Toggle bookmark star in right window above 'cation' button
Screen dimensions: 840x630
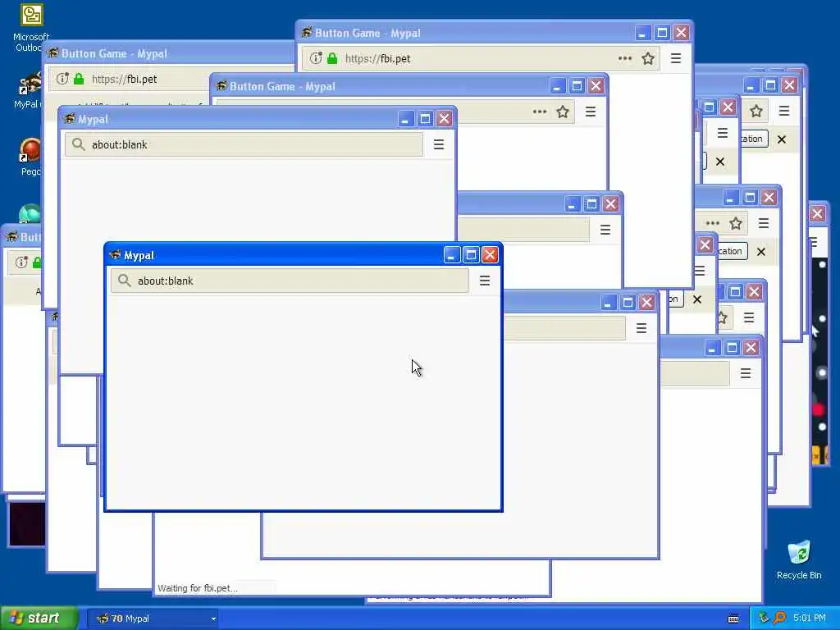click(x=736, y=223)
